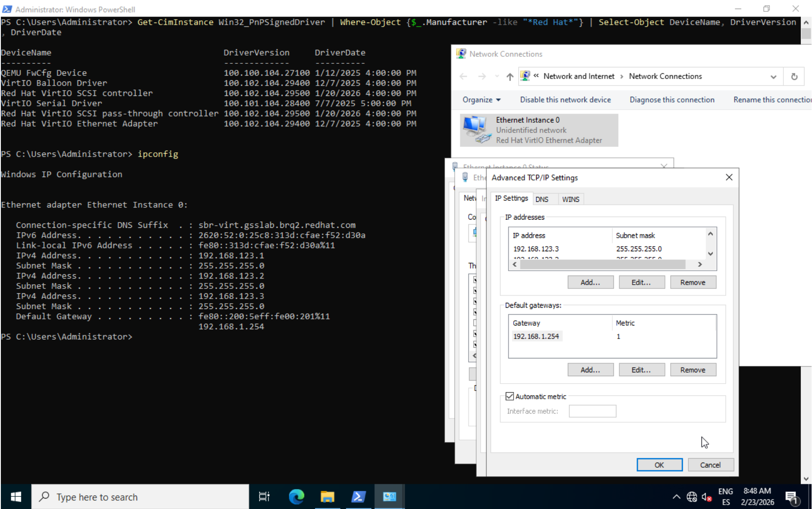Expand the Organize dropdown menu
Image resolution: width=812 pixels, height=509 pixels.
(481, 100)
